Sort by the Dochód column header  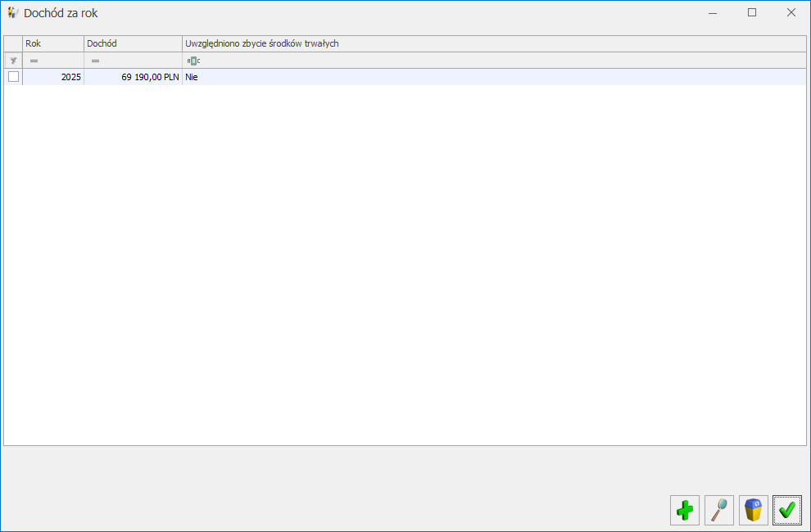133,43
